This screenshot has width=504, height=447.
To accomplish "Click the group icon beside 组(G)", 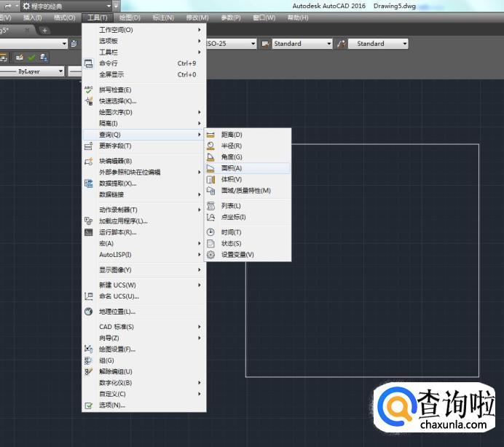I will [x=88, y=360].
